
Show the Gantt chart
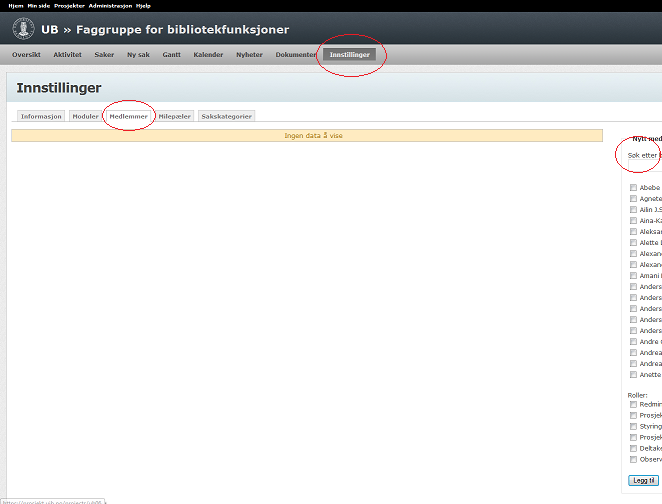coord(172,54)
